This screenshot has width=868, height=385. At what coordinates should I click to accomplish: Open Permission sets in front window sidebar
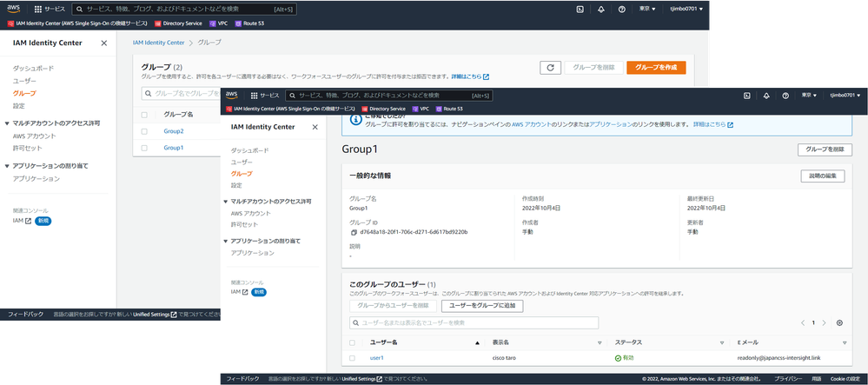click(x=244, y=224)
